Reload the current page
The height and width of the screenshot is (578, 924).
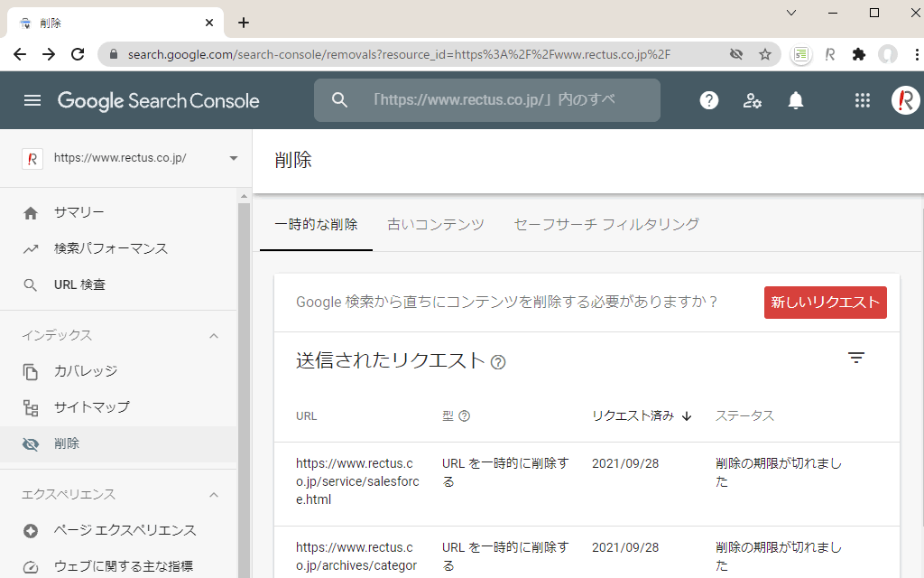(x=78, y=54)
